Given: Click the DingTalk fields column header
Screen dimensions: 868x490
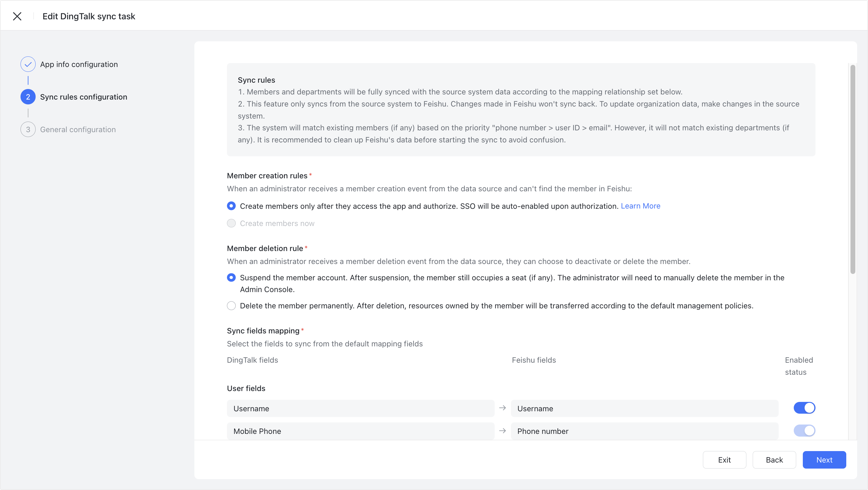Looking at the screenshot, I should click(252, 360).
